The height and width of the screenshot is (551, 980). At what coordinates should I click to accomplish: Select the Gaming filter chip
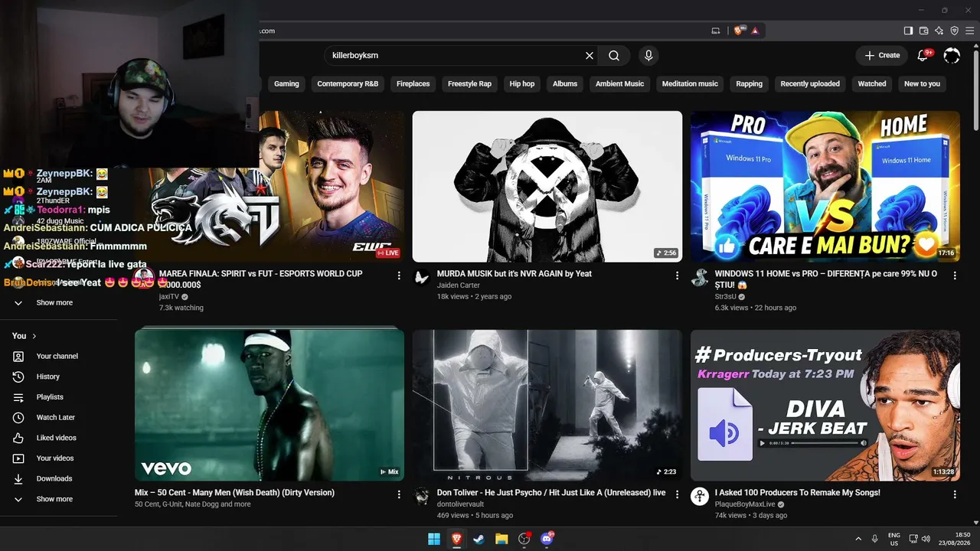pyautogui.click(x=286, y=84)
